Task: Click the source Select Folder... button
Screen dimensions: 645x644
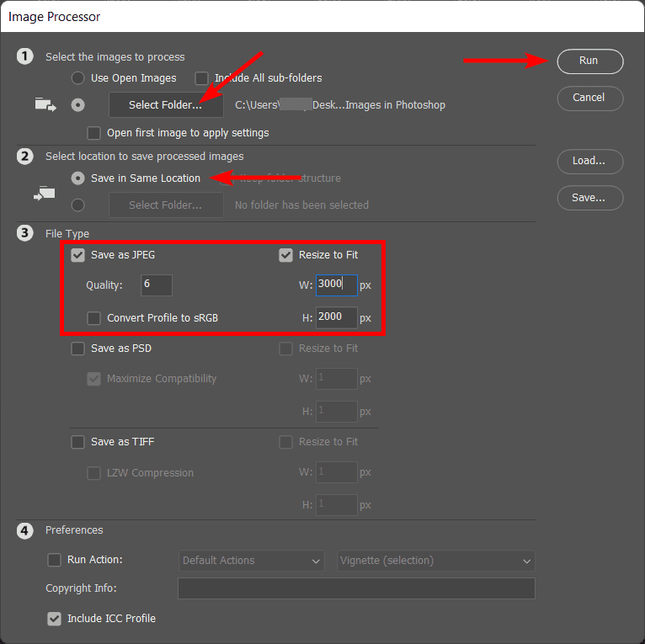Action: (166, 105)
